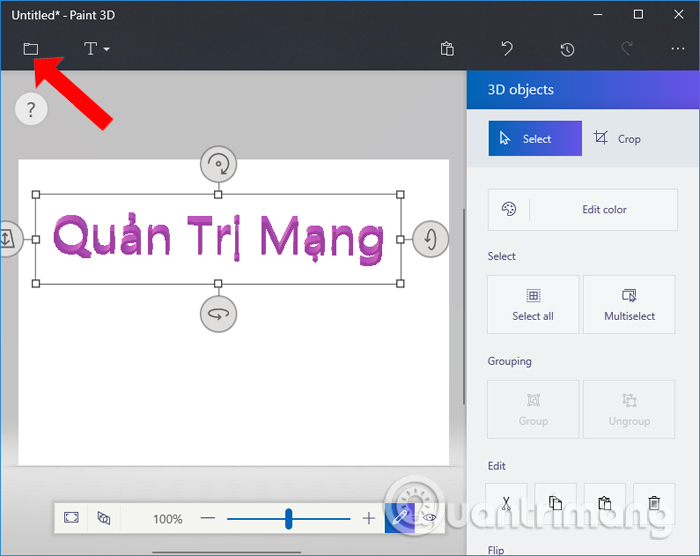
Task: Open the Menu folder icon
Action: (x=30, y=48)
